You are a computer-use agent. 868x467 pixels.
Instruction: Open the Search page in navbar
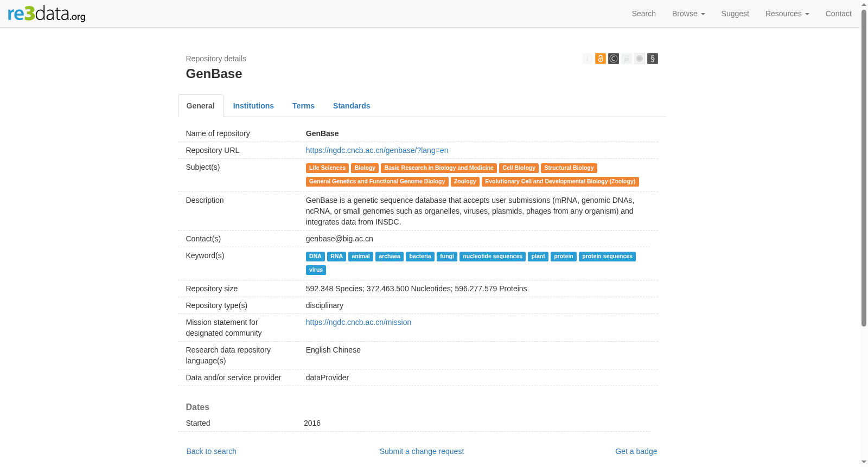tap(644, 14)
